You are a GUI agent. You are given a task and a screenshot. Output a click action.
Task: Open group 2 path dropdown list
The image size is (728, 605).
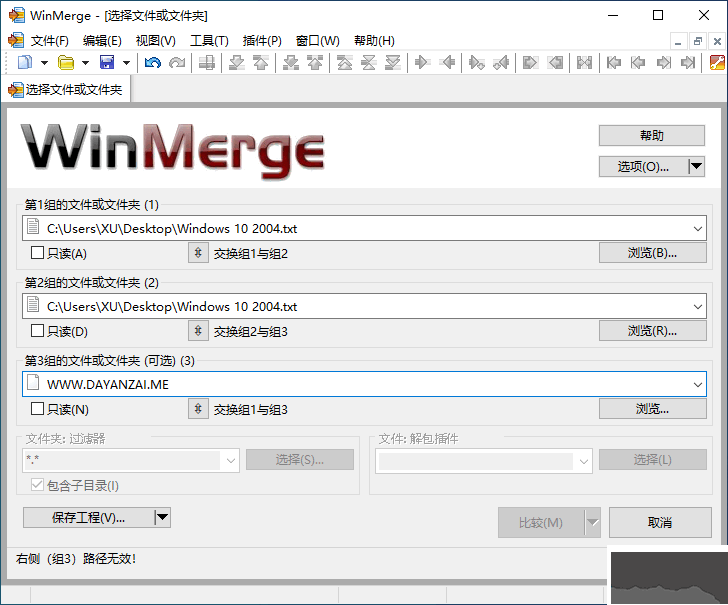[x=697, y=306]
